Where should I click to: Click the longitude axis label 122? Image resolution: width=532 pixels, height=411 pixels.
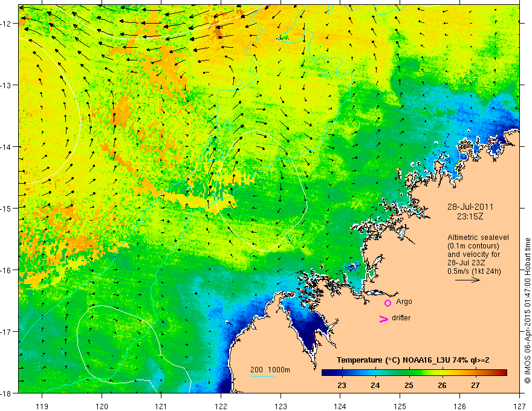pyautogui.click(x=221, y=406)
